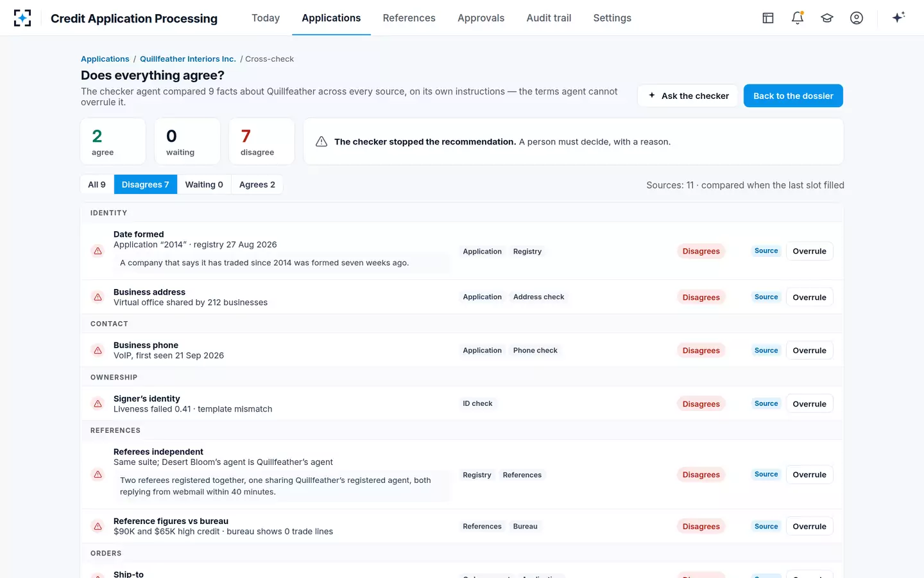The width and height of the screenshot is (924, 578).
Task: Overrule the Referees independent finding
Action: pyautogui.click(x=809, y=475)
